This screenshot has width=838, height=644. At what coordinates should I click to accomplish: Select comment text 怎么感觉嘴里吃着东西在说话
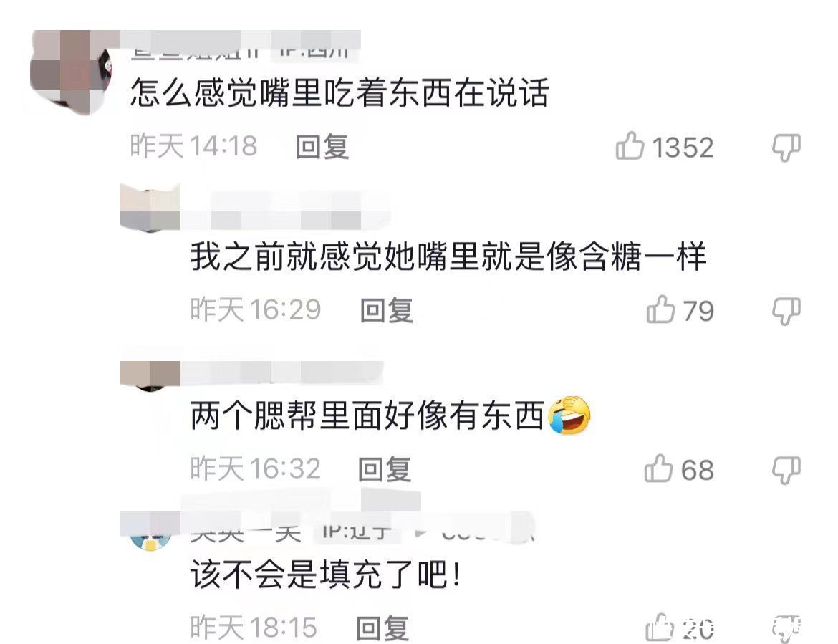coord(339,92)
